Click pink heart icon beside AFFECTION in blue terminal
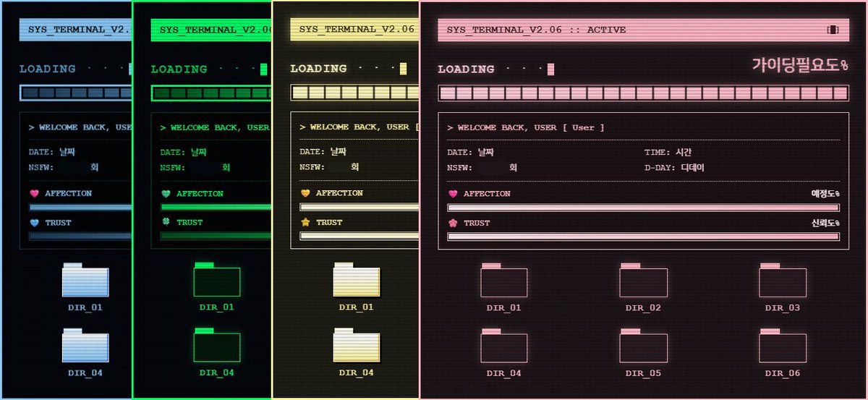The image size is (868, 400). 34,194
